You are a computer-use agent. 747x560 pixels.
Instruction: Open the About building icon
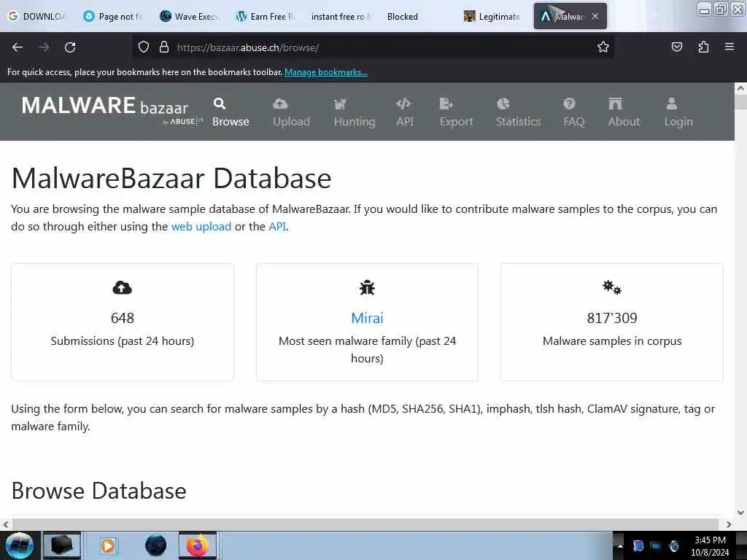615,104
